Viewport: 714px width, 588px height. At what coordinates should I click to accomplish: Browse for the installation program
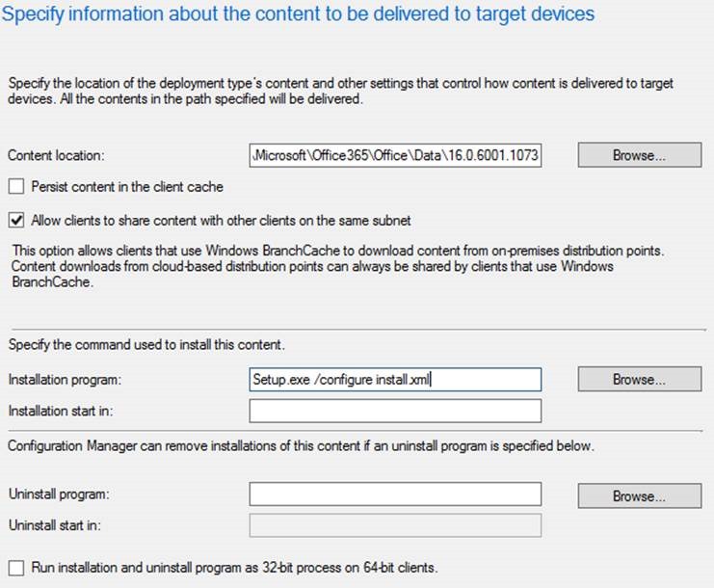[x=639, y=380]
